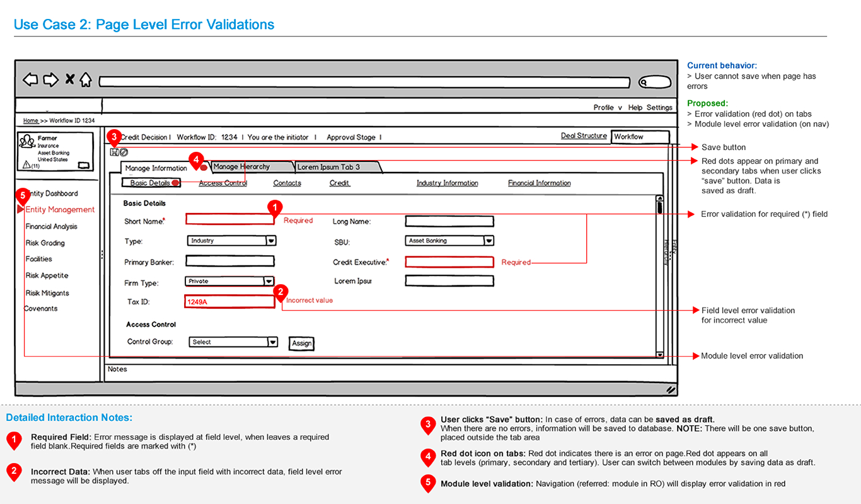Click the browser search magnifier button
861x504 pixels.
(654, 82)
